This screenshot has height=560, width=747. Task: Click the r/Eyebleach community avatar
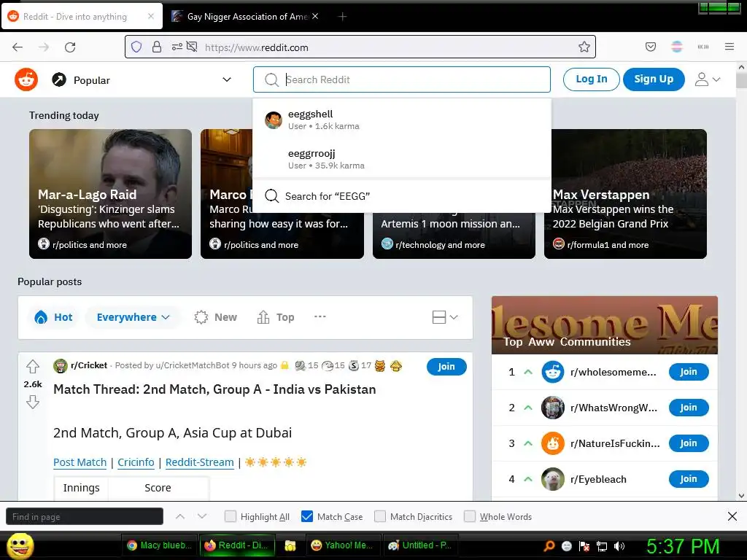[553, 479]
